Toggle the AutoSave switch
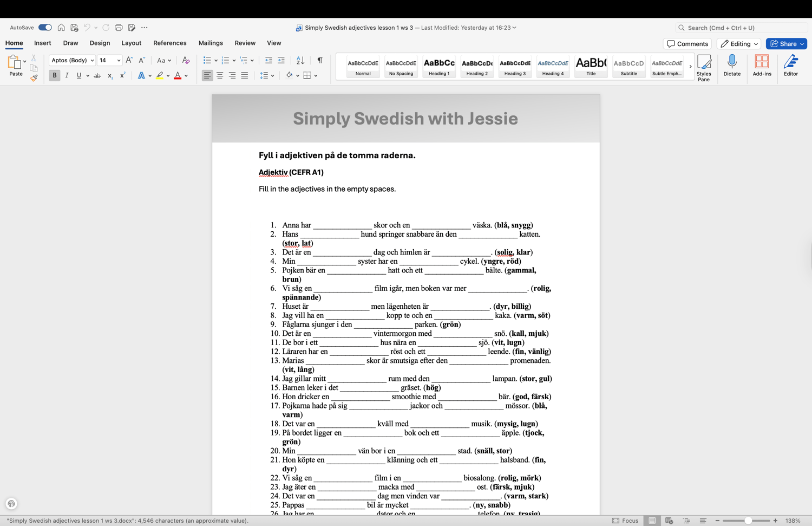The image size is (812, 526). click(x=45, y=28)
